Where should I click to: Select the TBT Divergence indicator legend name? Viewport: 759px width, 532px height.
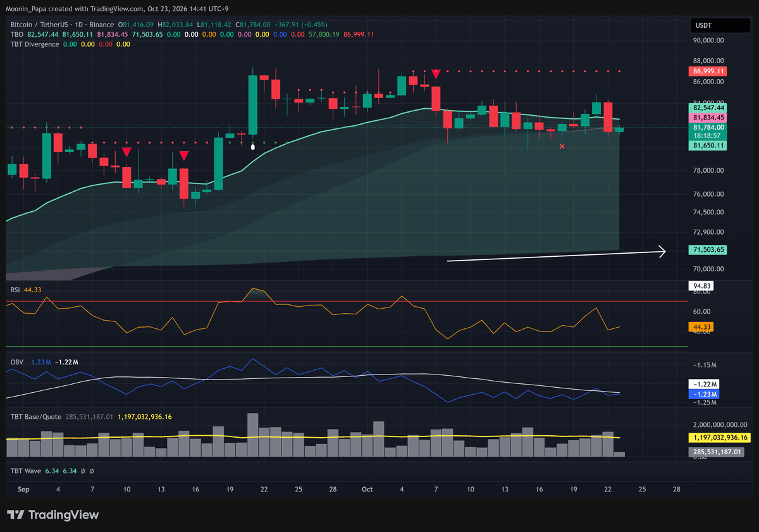(x=35, y=44)
